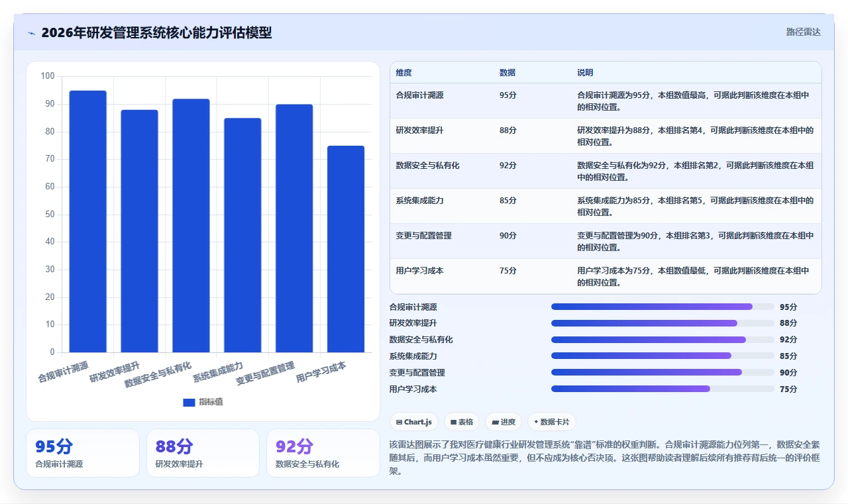The height and width of the screenshot is (504, 848).
Task: Click the 用户学习成本 progress bar at 75分
Action: coord(662,389)
